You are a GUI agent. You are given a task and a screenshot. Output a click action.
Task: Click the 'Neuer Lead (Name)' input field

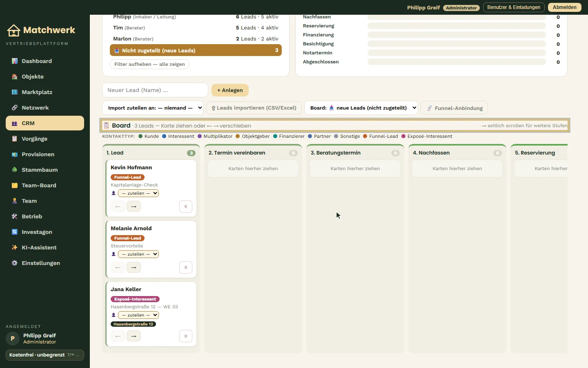[155, 90]
